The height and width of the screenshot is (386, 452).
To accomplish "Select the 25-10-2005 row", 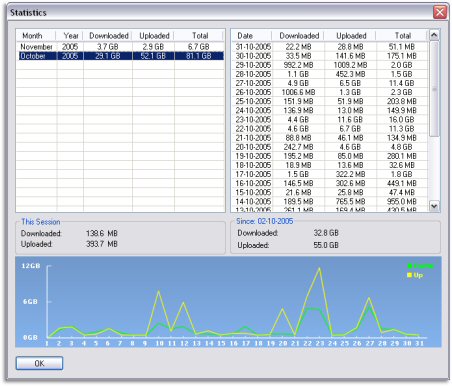I will click(x=330, y=101).
